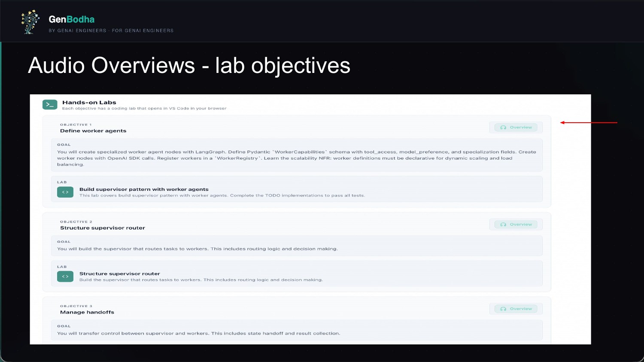Open the Build supervisor pattern with worker agents lab title

tap(144, 189)
